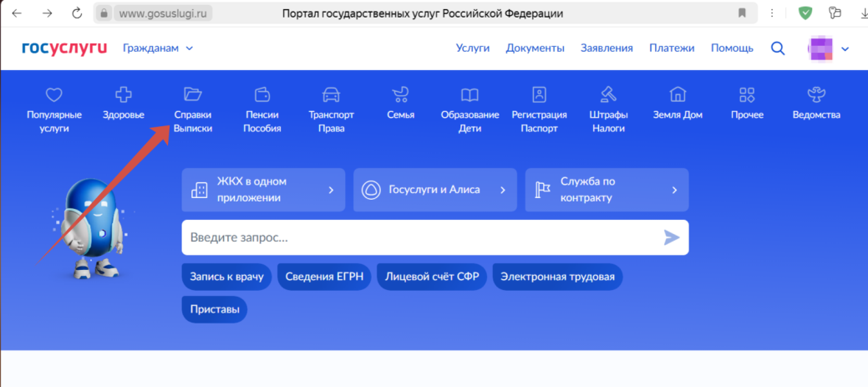
Task: Reload the page with browser refresh button
Action: tap(77, 13)
